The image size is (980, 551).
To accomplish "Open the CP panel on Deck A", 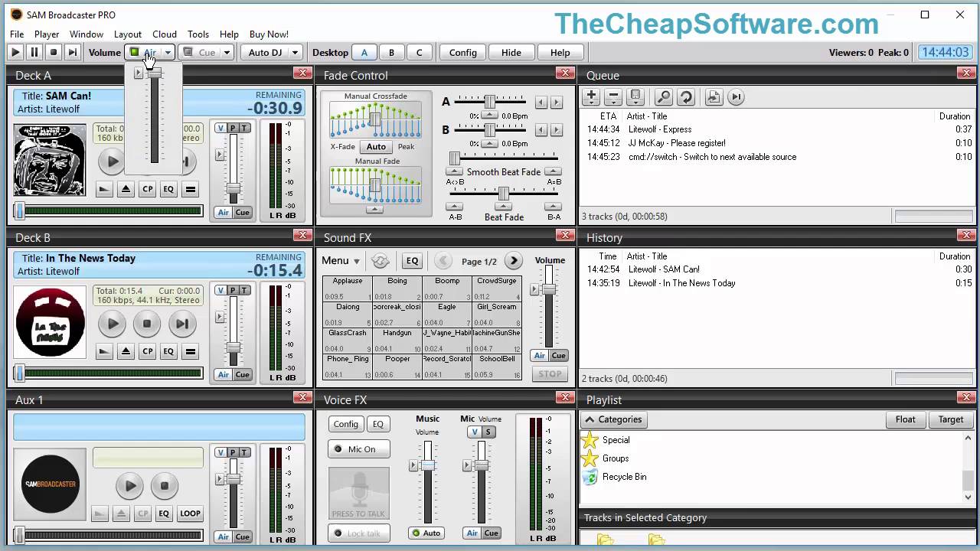I will pyautogui.click(x=147, y=189).
